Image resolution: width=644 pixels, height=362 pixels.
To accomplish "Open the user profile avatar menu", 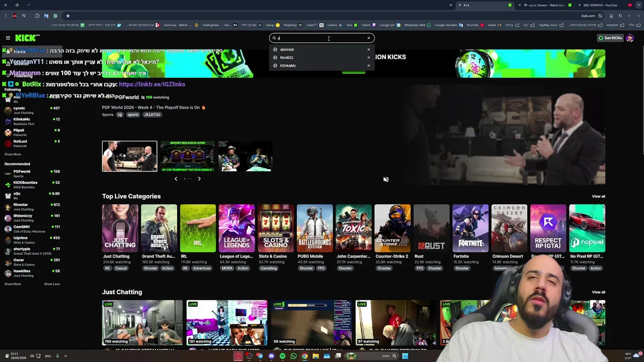I will [630, 38].
